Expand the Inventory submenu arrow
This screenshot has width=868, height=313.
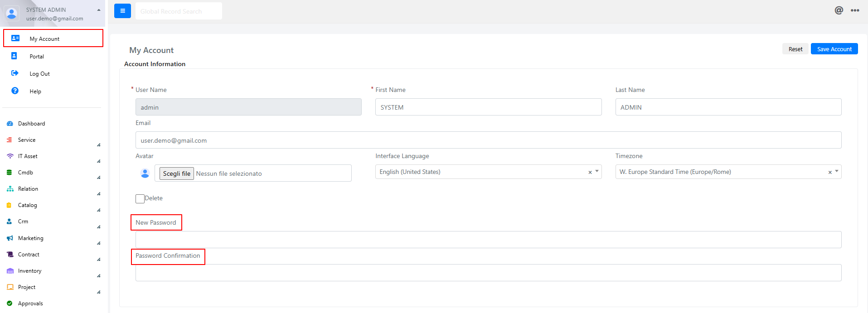(x=98, y=276)
